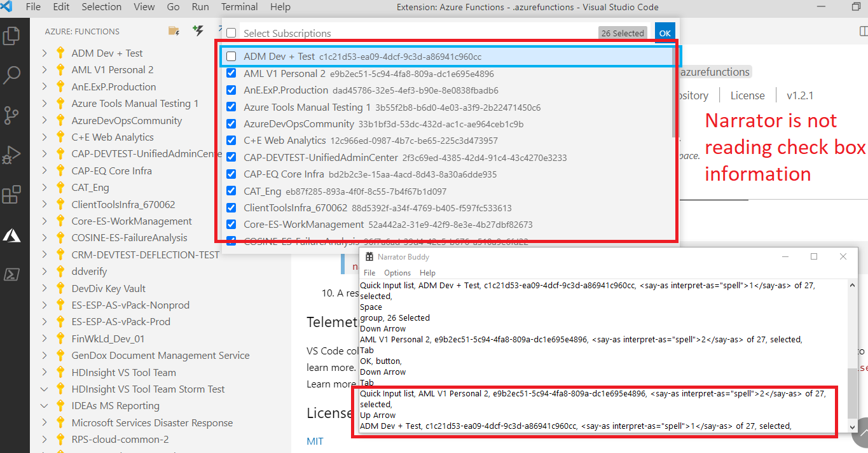Uncheck Azure Tools Manual Testing 1 checkbox
Screen dimensions: 868x453
231,107
